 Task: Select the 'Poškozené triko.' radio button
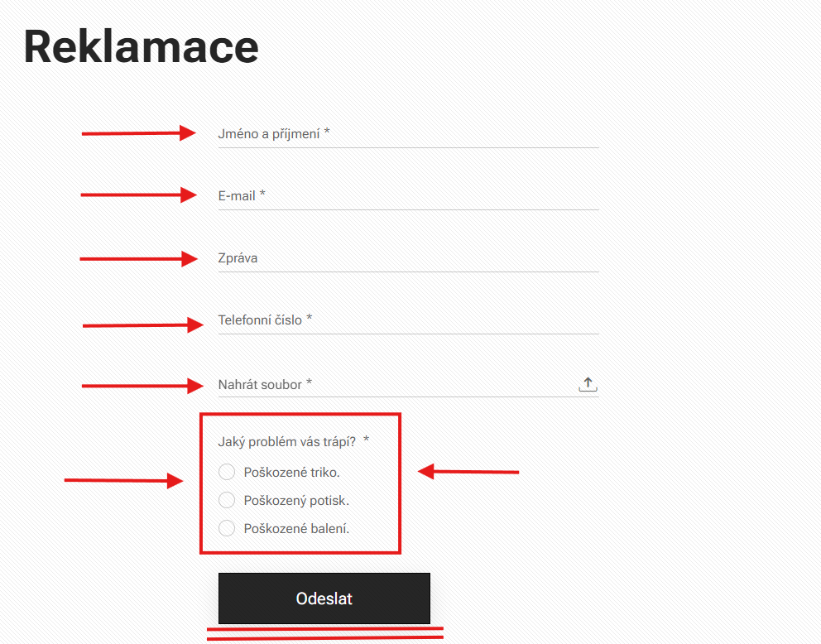(x=227, y=473)
